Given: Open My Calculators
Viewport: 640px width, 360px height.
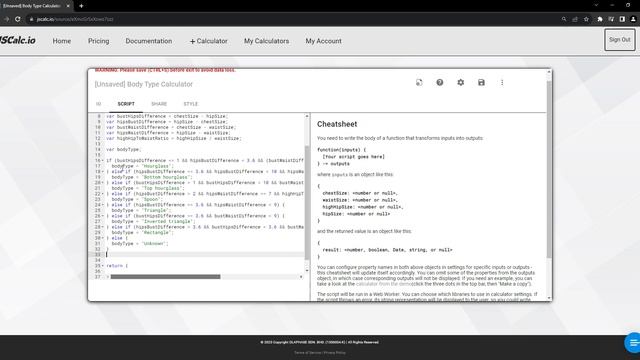Looking at the screenshot, I should [x=267, y=41].
